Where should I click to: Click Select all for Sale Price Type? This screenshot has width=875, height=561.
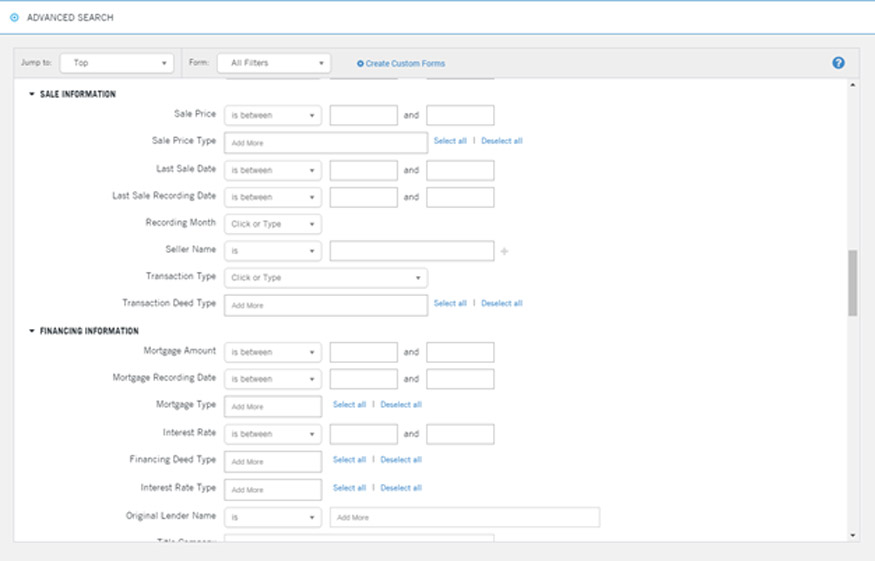click(450, 141)
